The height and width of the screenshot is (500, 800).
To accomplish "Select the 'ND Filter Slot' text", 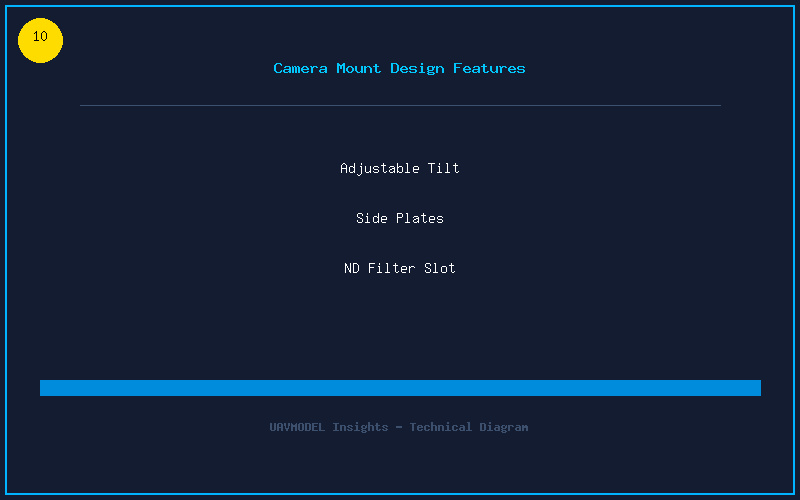I will 399,268.
